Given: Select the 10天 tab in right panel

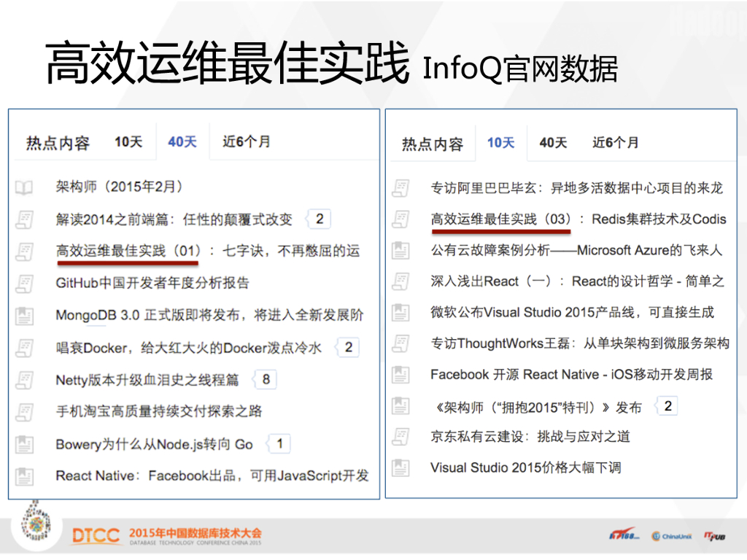Looking at the screenshot, I should click(500, 142).
